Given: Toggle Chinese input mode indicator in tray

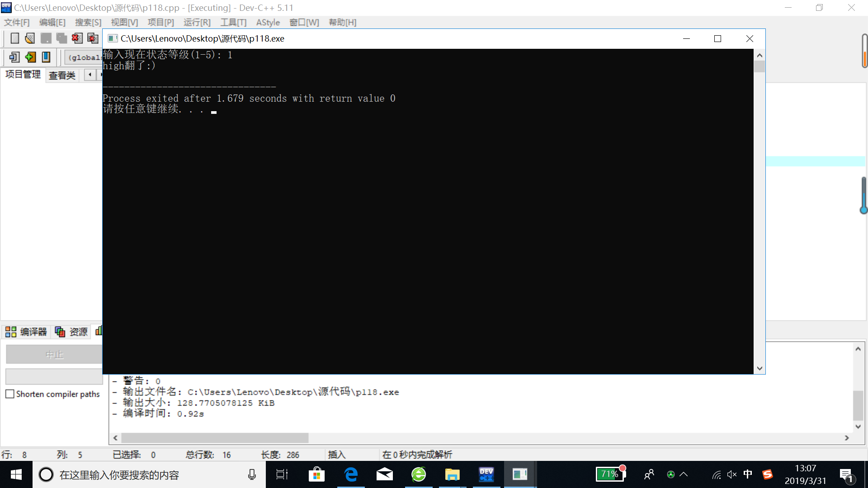Looking at the screenshot, I should point(748,474).
